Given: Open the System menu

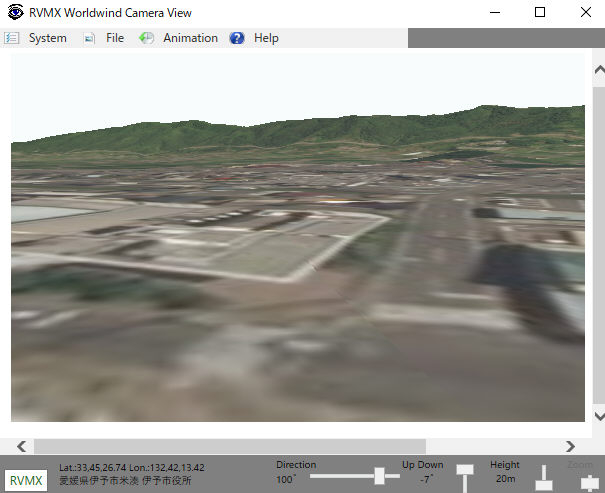Looking at the screenshot, I should tap(47, 38).
